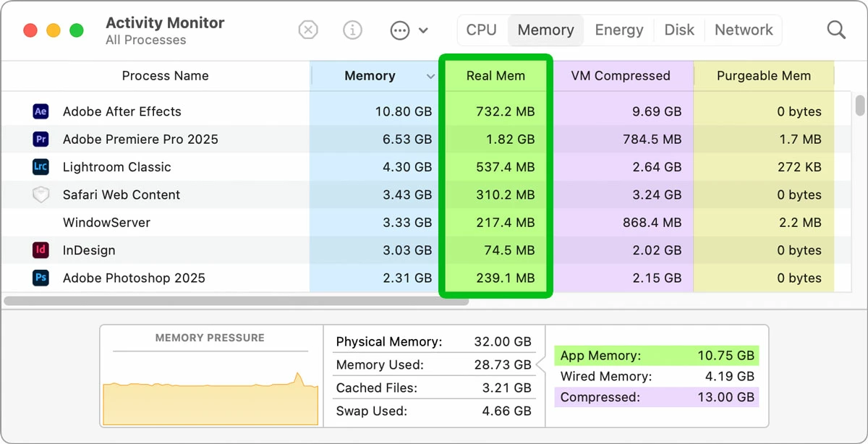868x444 pixels.
Task: Click the stop process X icon
Action: pos(308,30)
